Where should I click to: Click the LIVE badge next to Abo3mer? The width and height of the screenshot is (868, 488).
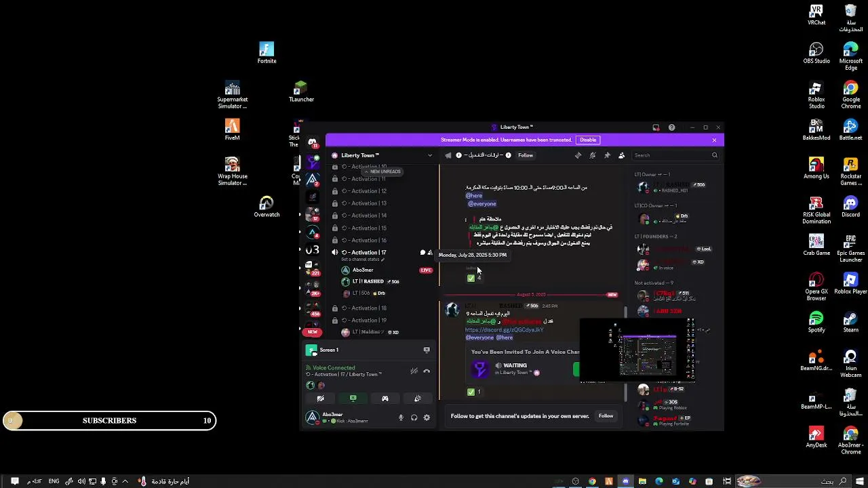[x=426, y=270]
